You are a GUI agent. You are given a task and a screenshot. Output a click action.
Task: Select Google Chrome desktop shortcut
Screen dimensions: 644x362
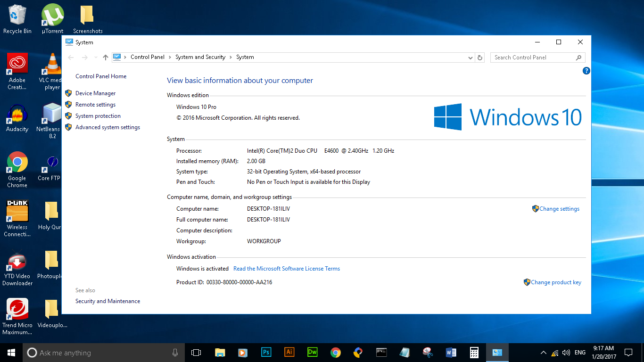click(17, 170)
